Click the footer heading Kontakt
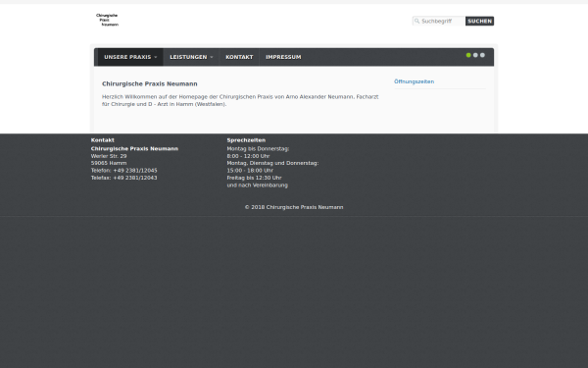The height and width of the screenshot is (368, 588). [102, 140]
